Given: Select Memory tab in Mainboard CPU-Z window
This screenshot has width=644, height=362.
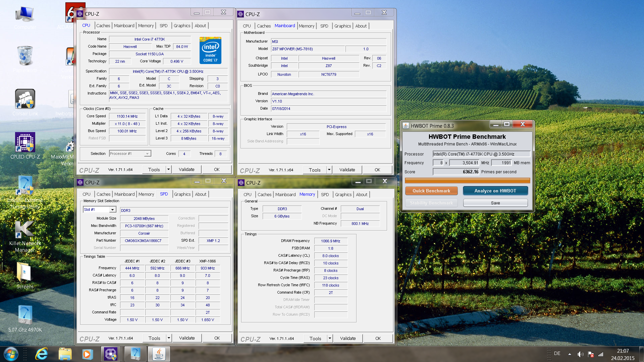Looking at the screenshot, I should click(x=307, y=26).
